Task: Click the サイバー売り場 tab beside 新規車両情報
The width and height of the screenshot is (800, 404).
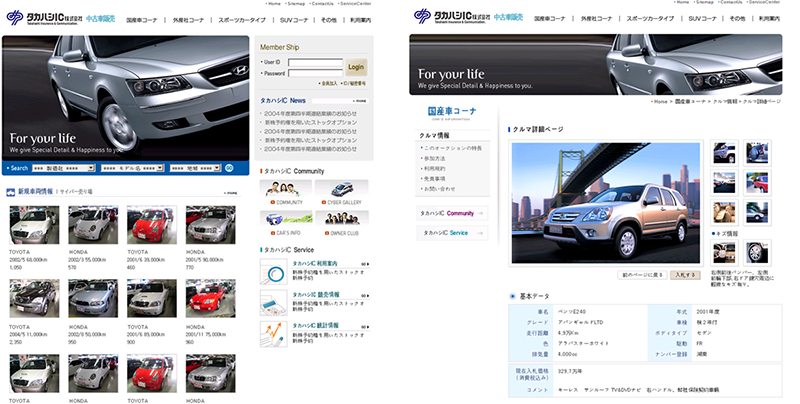Action: (76, 192)
